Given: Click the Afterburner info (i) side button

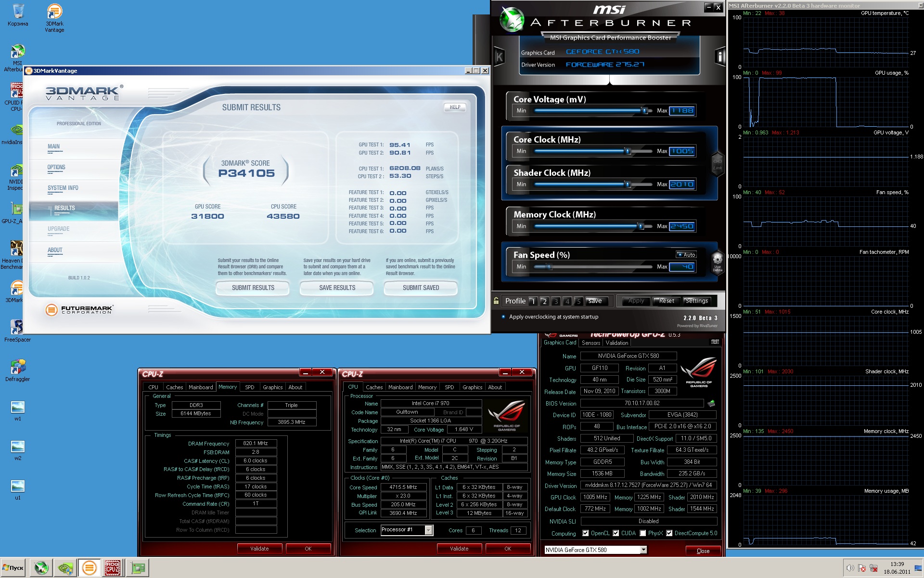Looking at the screenshot, I should (720, 57).
